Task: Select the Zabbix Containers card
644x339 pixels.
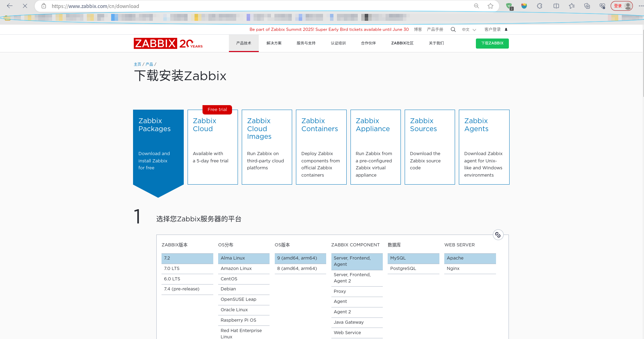Action: pos(321,147)
